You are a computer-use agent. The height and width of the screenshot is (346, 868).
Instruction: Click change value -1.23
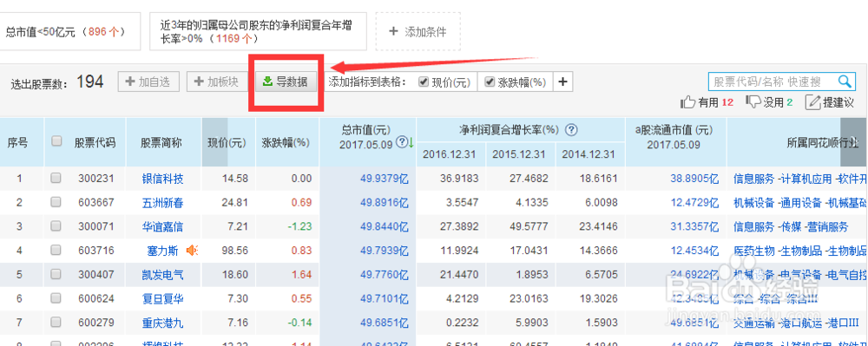tap(300, 226)
